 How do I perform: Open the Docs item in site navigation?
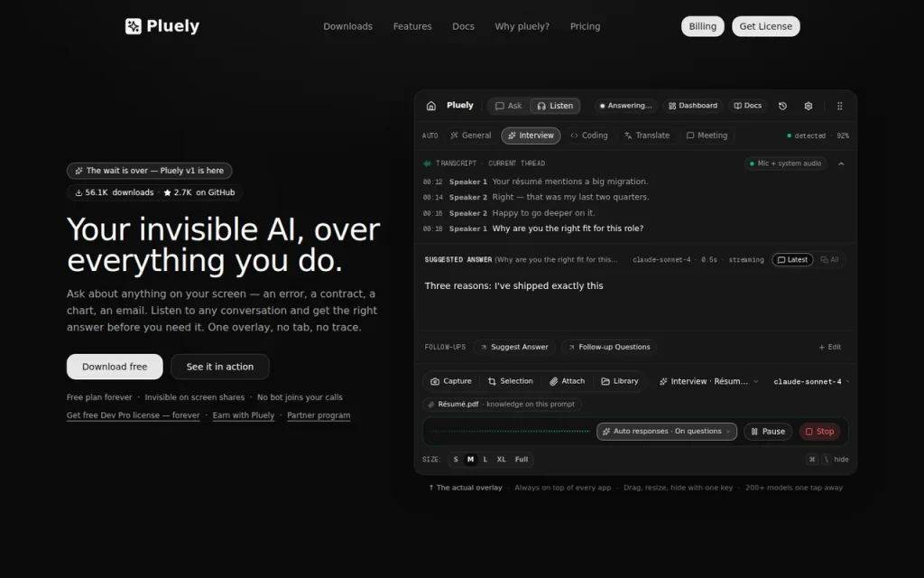coord(463,26)
